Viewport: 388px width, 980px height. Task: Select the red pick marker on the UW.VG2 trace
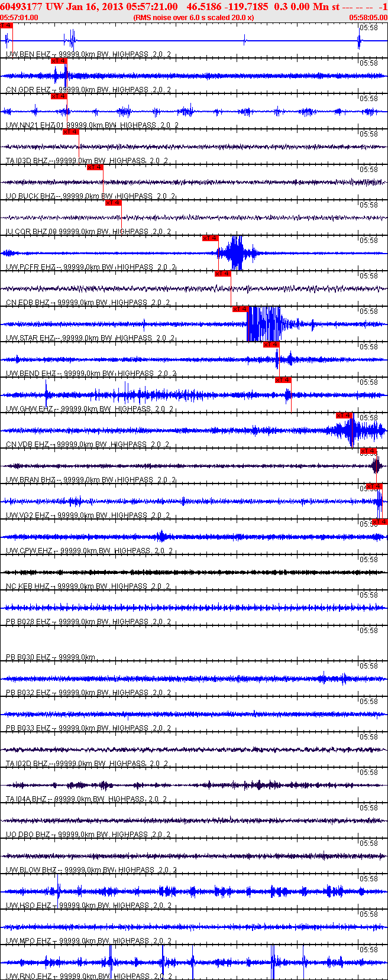(x=374, y=486)
